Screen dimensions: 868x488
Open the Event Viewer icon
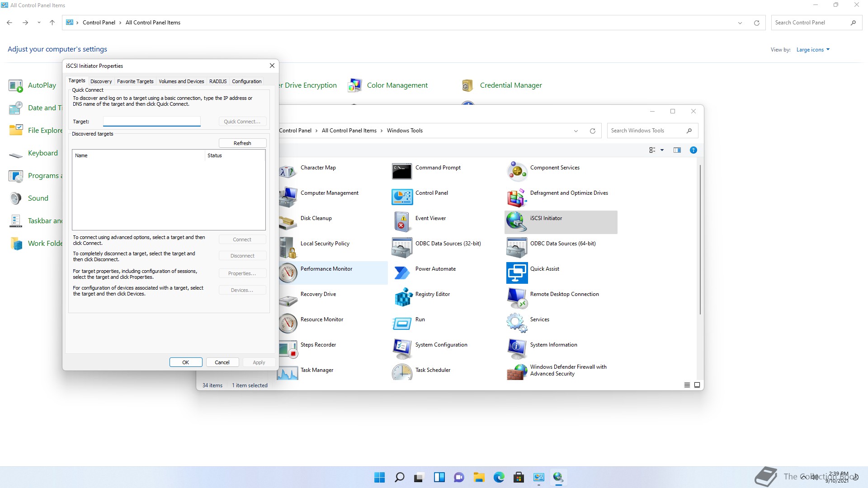pyautogui.click(x=402, y=222)
